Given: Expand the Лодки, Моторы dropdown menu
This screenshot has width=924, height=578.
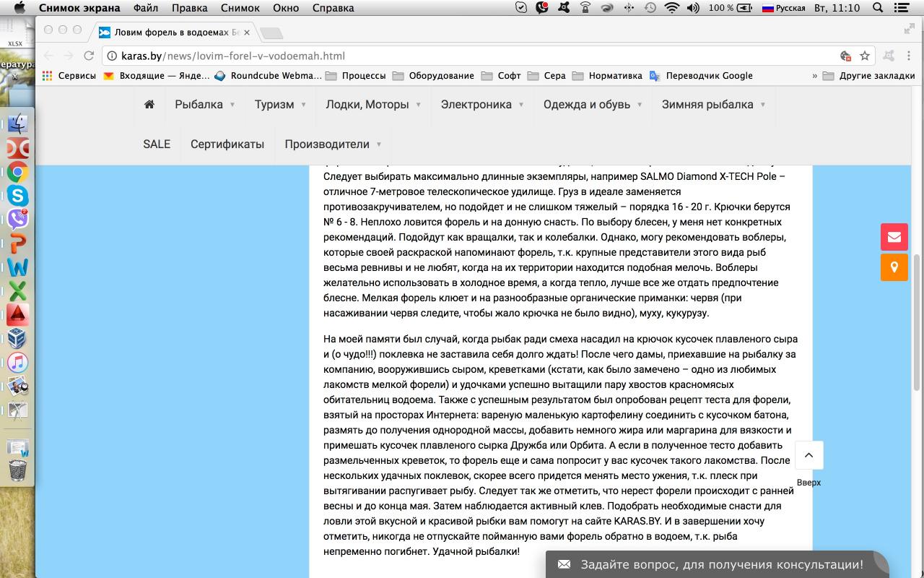Looking at the screenshot, I should (372, 104).
